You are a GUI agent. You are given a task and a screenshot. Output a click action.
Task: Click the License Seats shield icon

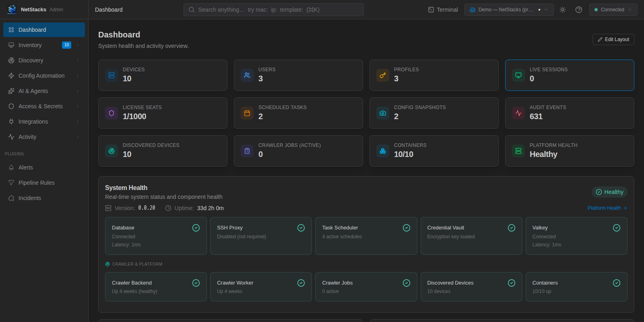coord(111,113)
